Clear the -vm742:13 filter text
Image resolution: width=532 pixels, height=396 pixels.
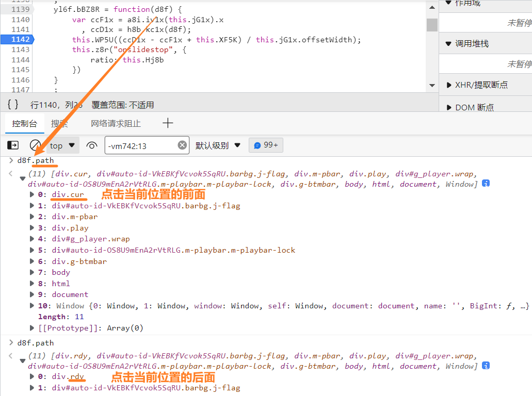point(182,145)
